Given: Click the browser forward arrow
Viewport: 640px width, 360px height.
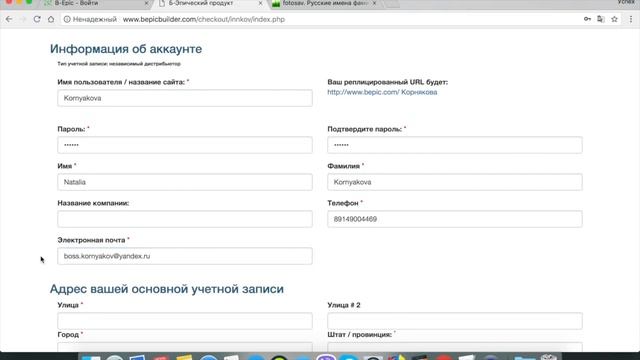Looking at the screenshot, I should point(23,19).
